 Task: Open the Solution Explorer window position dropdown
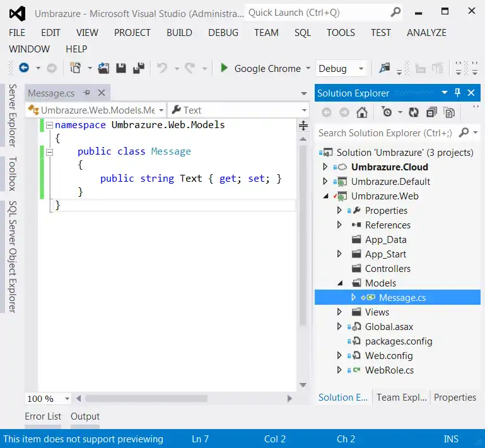coord(445,93)
